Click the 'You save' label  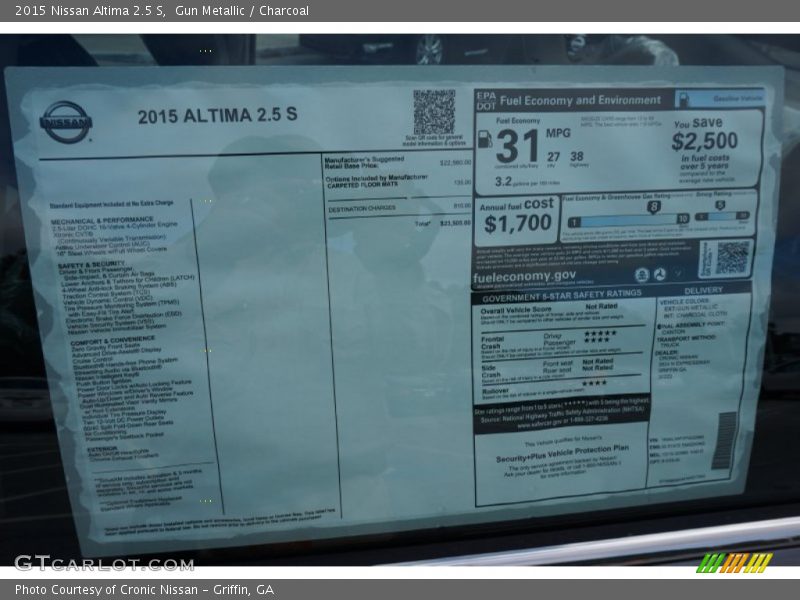point(698,123)
